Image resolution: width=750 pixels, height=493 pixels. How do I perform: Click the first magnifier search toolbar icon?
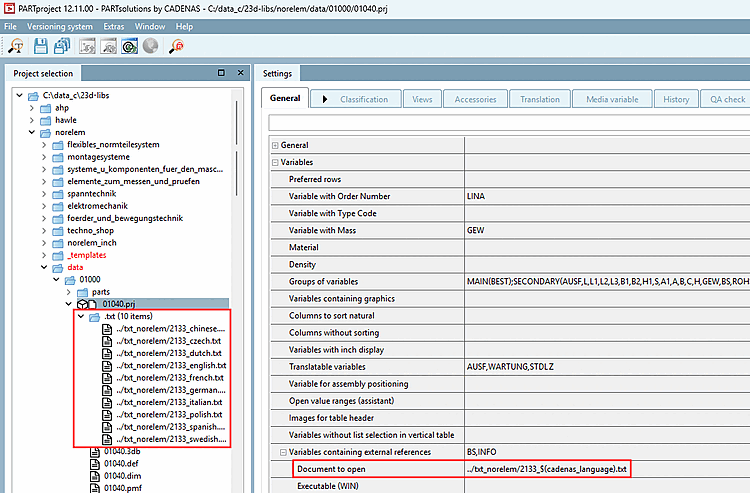(x=17, y=46)
